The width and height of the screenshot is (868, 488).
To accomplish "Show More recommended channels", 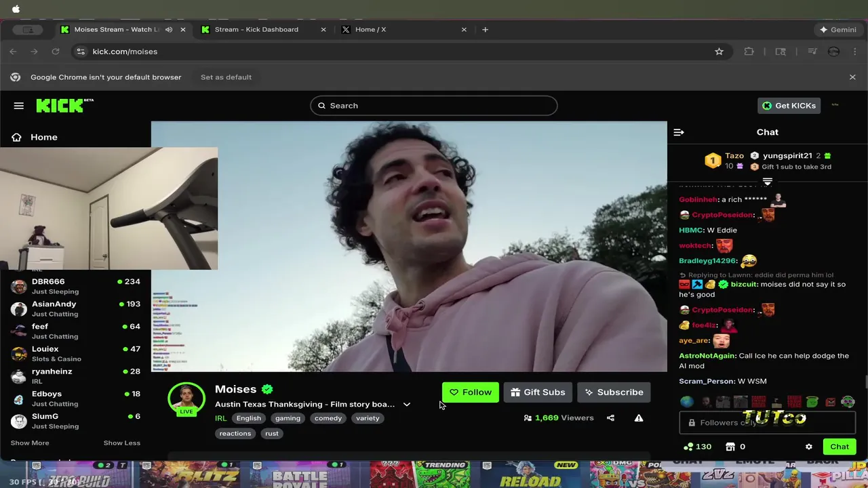I will [30, 443].
